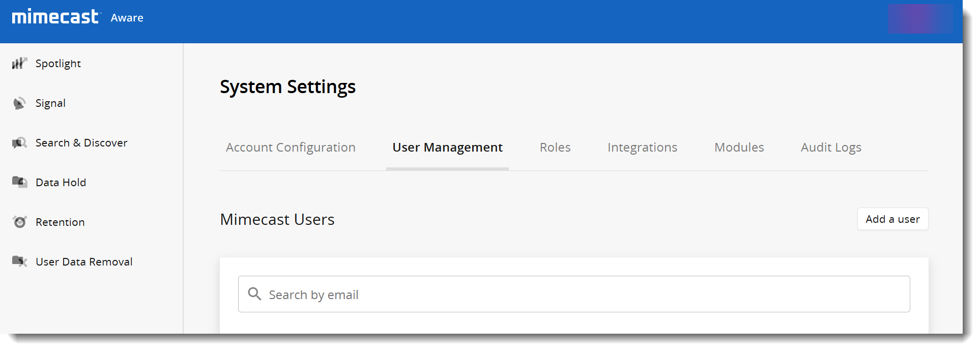980x351 pixels.
Task: Click the User Data Removal icon
Action: (19, 261)
